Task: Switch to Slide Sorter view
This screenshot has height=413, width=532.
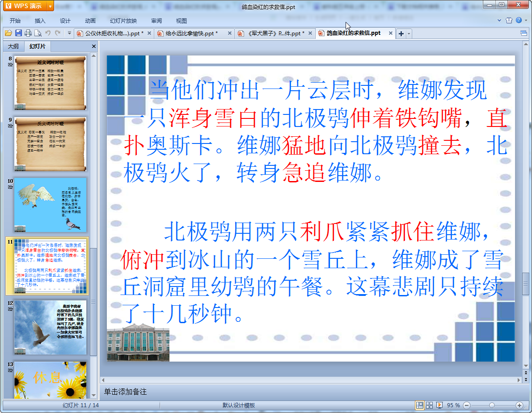Action: click(x=430, y=405)
